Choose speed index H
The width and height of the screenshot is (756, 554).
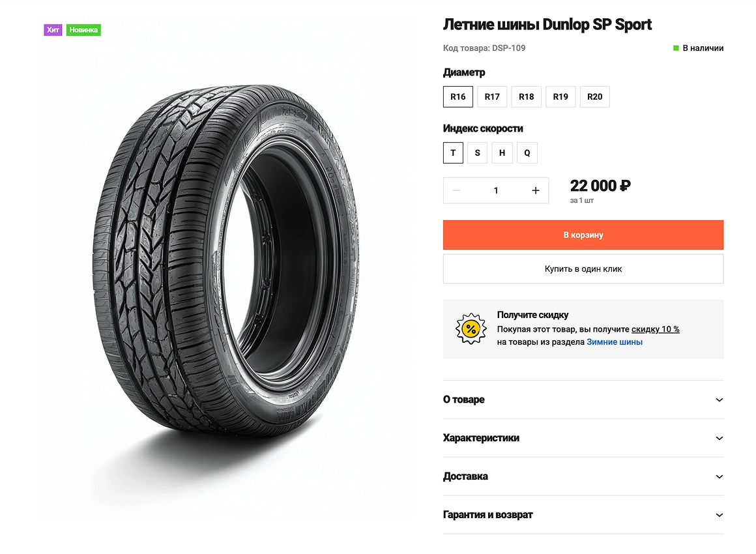coord(502,153)
